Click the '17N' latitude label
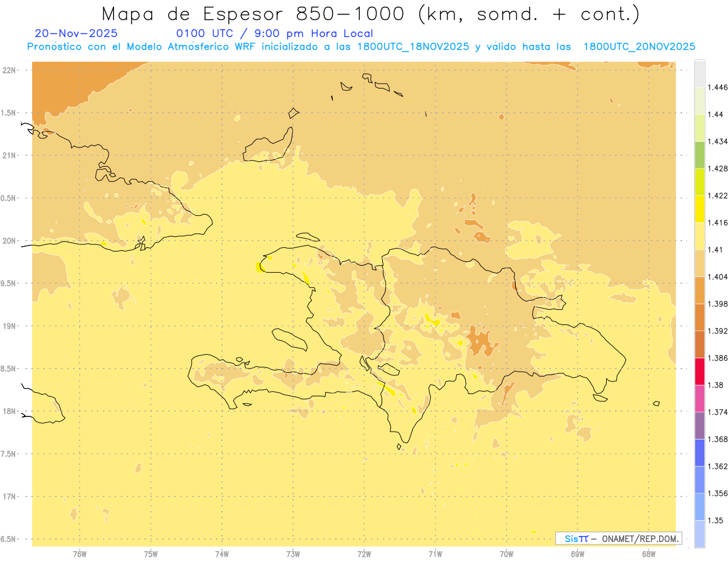This screenshot has width=728, height=562. pos(9,497)
